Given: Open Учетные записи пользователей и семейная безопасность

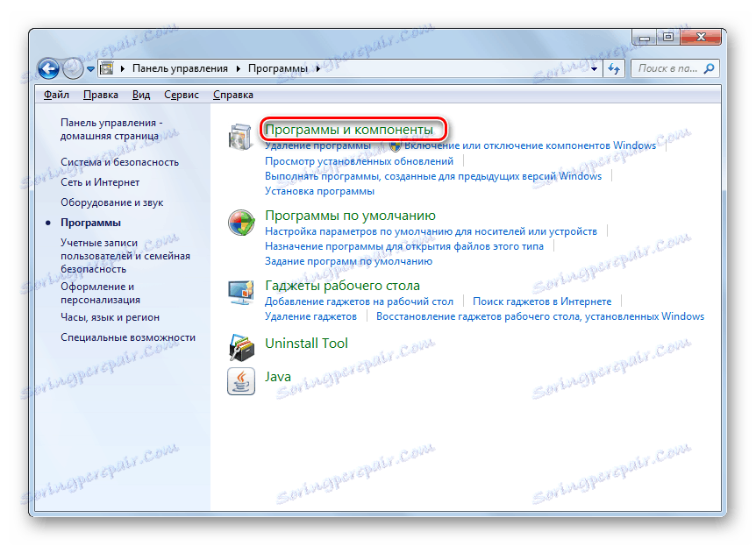Looking at the screenshot, I should pyautogui.click(x=125, y=256).
